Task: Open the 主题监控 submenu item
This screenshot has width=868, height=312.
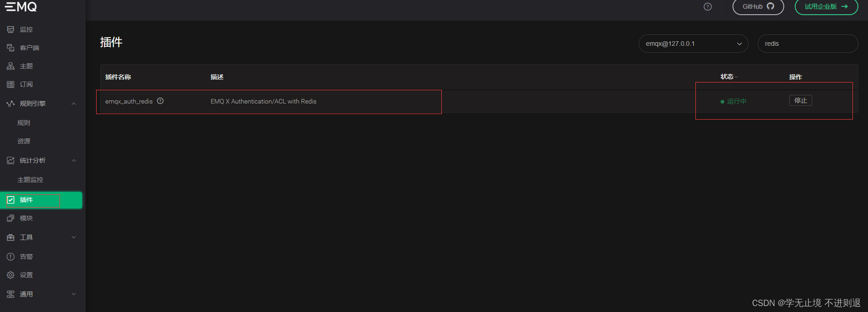Action: (x=30, y=180)
